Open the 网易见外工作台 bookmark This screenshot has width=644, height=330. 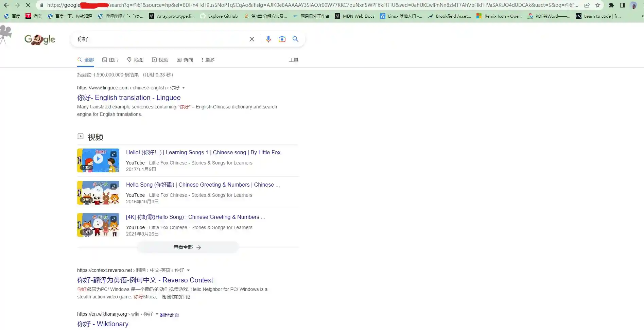[311, 16]
